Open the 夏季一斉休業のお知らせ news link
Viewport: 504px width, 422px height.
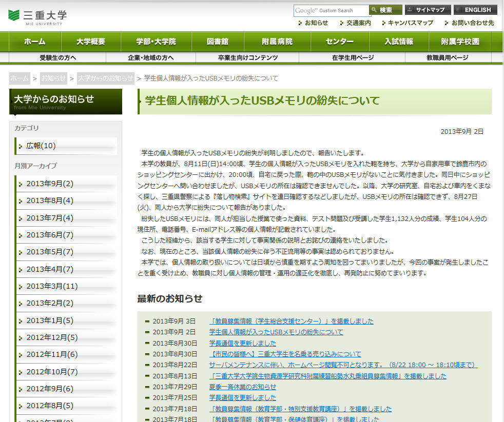(242, 387)
